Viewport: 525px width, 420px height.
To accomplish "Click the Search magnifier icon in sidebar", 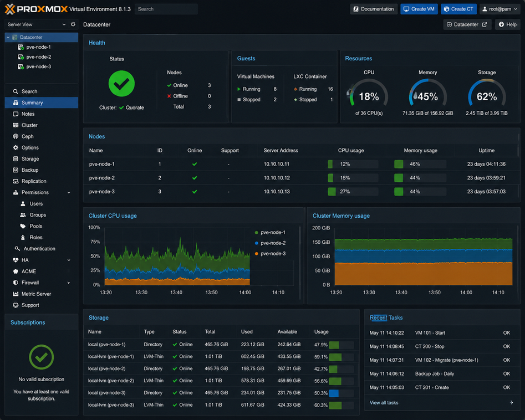I will [16, 91].
